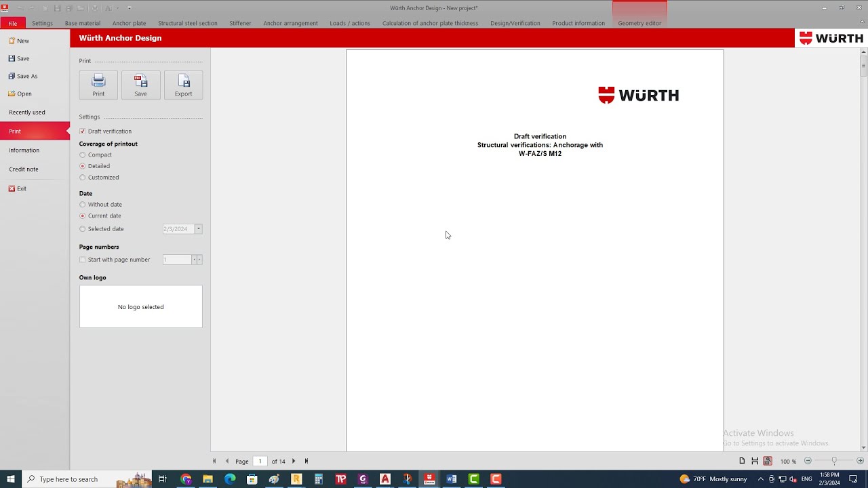Click the Windows Start button
The width and height of the screenshot is (868, 488).
[11, 479]
